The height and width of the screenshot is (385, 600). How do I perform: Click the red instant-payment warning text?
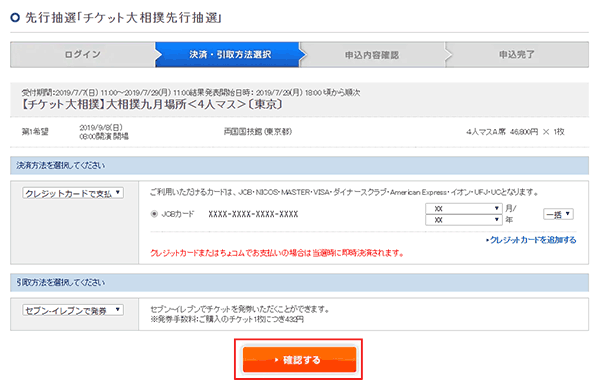[277, 253]
